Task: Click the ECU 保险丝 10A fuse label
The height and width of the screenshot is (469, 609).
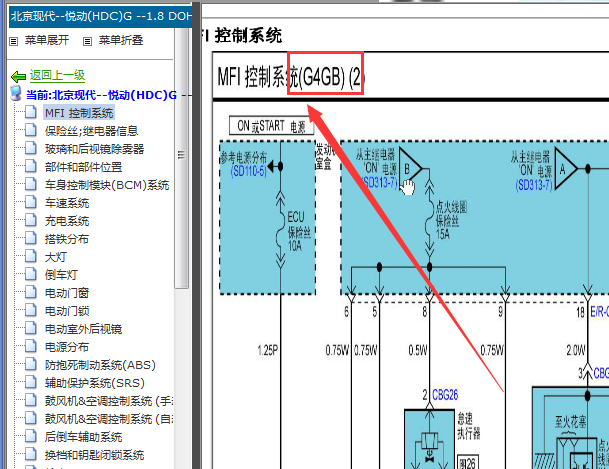Action: click(x=299, y=231)
